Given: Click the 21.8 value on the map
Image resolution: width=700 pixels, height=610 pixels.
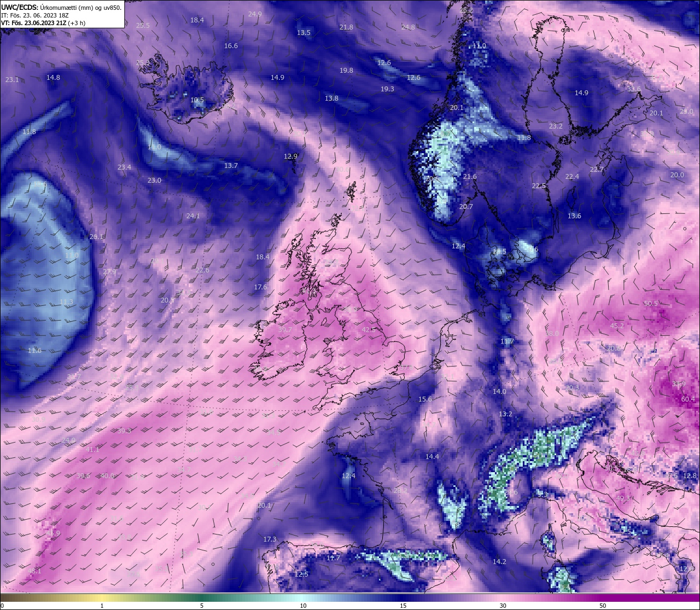Looking at the screenshot, I should point(346,27).
